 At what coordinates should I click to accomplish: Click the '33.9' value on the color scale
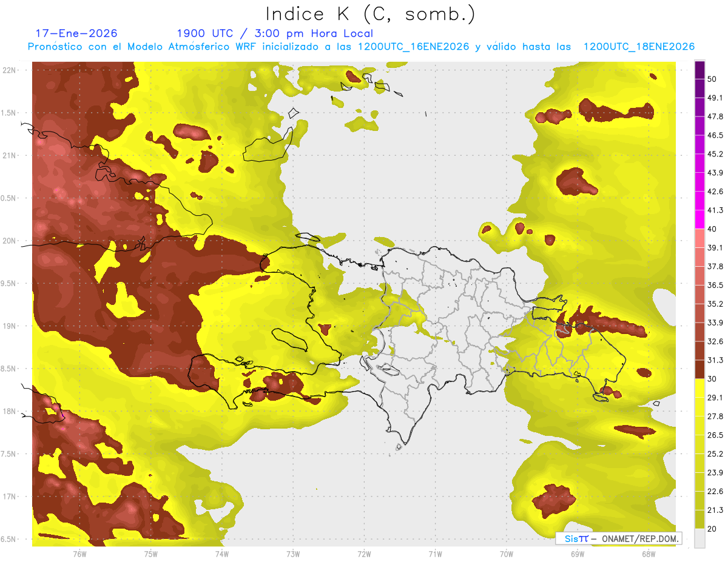pyautogui.click(x=715, y=323)
